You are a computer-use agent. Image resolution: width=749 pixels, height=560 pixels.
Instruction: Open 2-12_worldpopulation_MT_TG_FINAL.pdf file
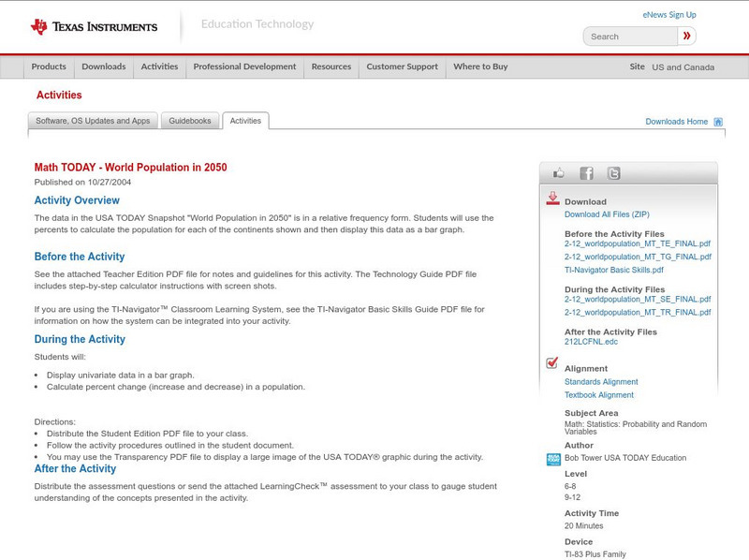tap(638, 257)
